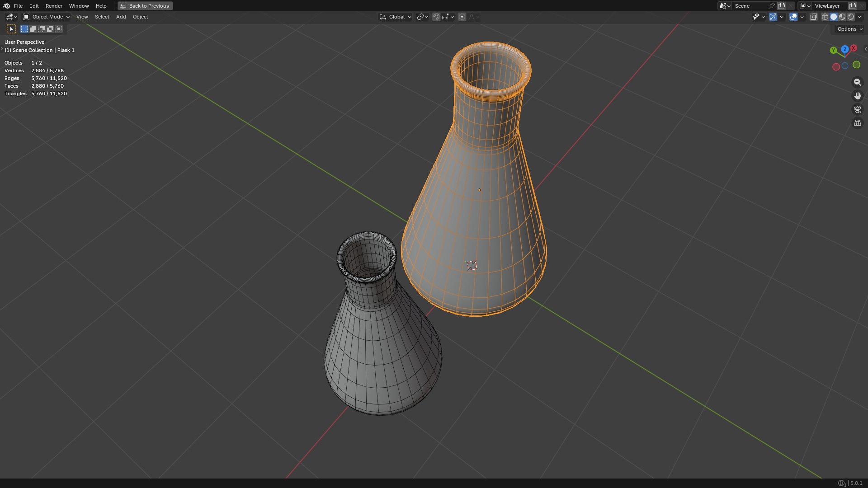Image resolution: width=868 pixels, height=488 pixels.
Task: Click the blue Z axis gizmo
Action: coord(844,49)
